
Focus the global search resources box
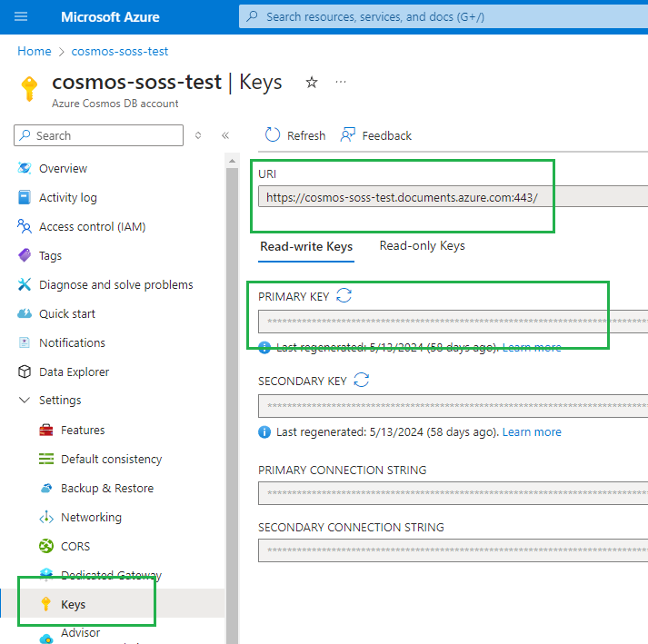(x=444, y=17)
